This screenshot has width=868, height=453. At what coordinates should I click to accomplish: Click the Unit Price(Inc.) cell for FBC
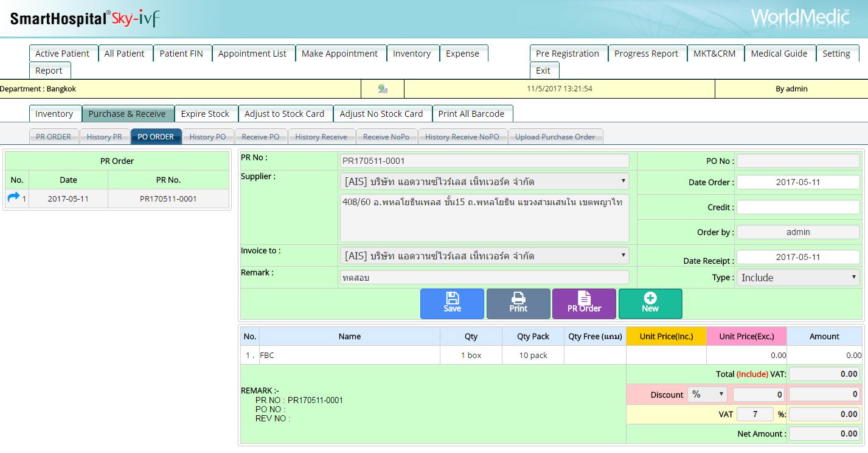pos(666,355)
